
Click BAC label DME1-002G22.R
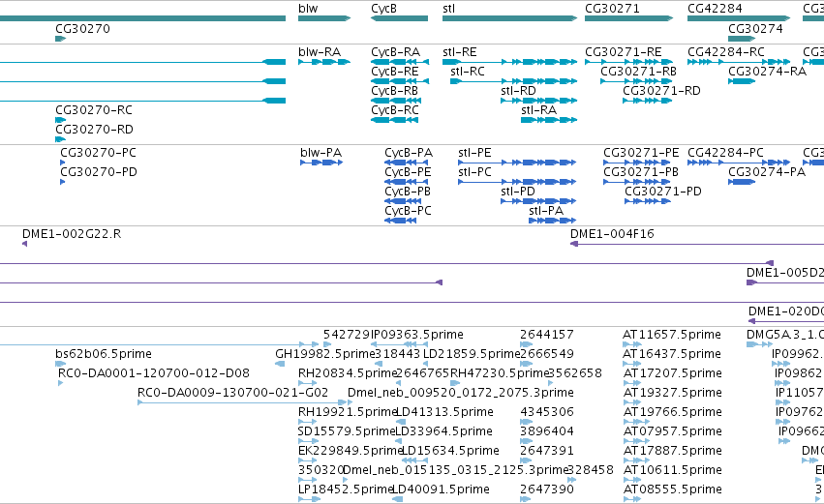(x=72, y=234)
